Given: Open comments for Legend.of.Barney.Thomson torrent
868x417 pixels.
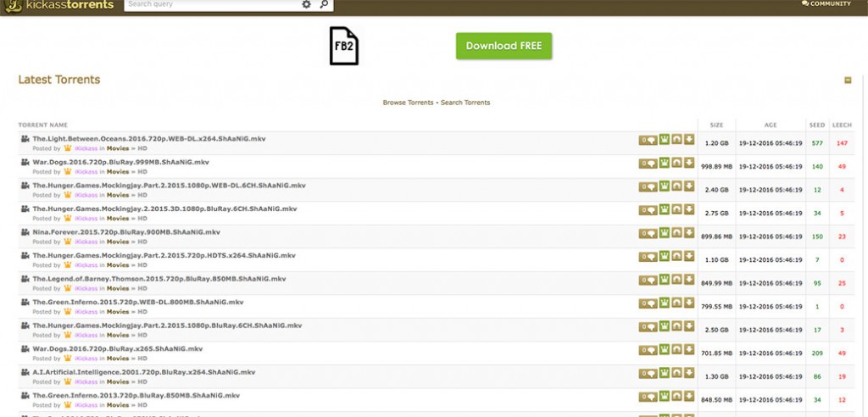Looking at the screenshot, I should (x=648, y=281).
